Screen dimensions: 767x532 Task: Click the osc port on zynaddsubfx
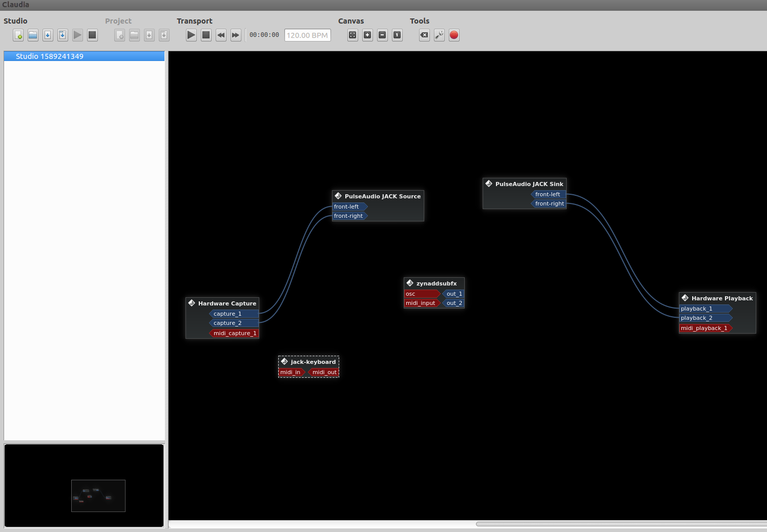click(x=422, y=294)
